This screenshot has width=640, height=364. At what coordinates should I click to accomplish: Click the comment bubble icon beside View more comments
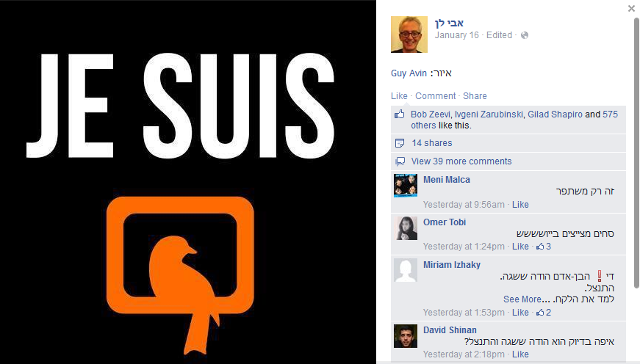[x=400, y=161]
